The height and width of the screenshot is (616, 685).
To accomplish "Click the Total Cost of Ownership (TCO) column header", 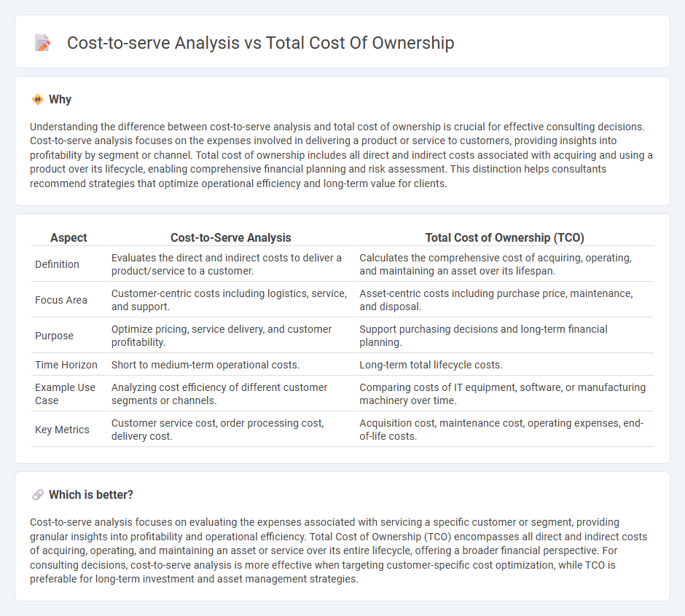I will pos(504,237).
